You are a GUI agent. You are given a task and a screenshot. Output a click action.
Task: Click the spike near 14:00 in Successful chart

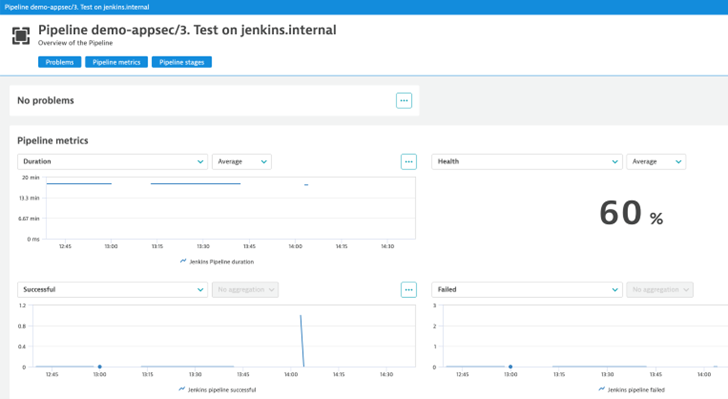pyautogui.click(x=302, y=341)
